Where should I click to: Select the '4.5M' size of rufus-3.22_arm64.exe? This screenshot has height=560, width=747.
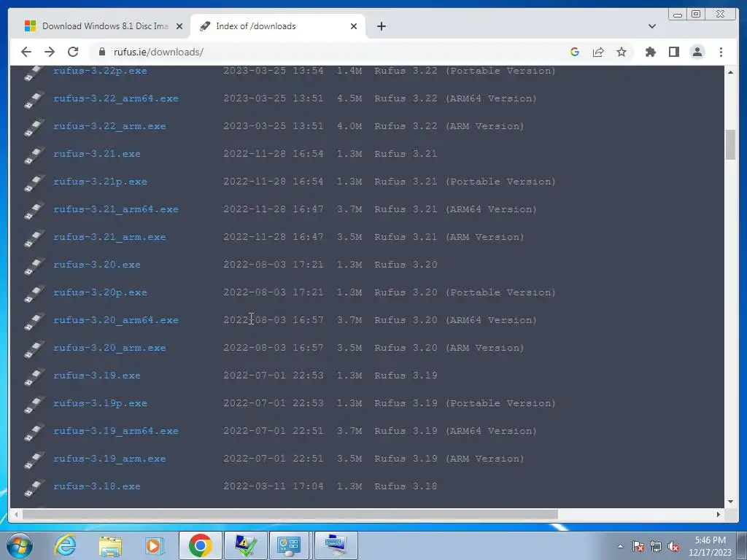pos(349,98)
